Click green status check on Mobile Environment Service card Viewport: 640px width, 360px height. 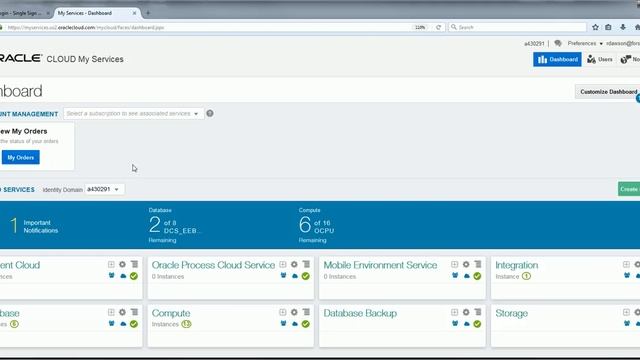[477, 276]
